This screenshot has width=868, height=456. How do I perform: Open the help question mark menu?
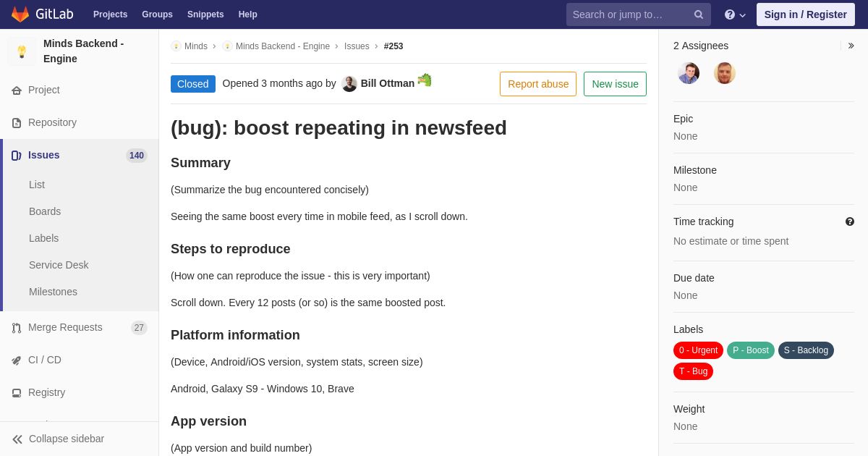tap(734, 14)
